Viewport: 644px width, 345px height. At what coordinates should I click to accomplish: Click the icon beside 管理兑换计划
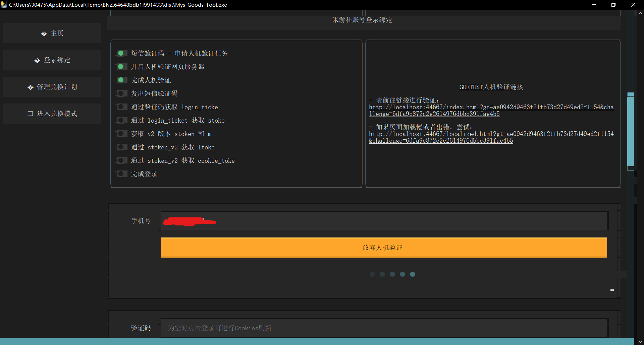click(x=30, y=87)
